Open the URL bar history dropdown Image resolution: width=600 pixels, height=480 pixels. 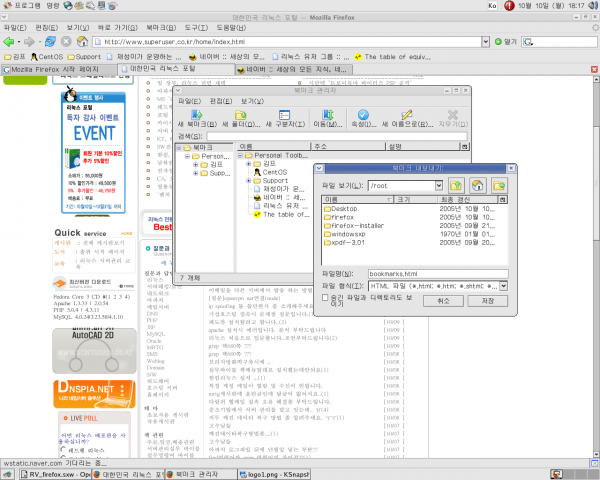pos(485,42)
